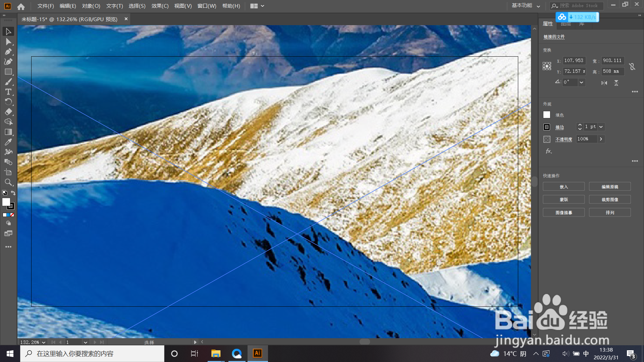Click default fill and stroke icon
Screen dimensions: 644x362
(x=4, y=193)
